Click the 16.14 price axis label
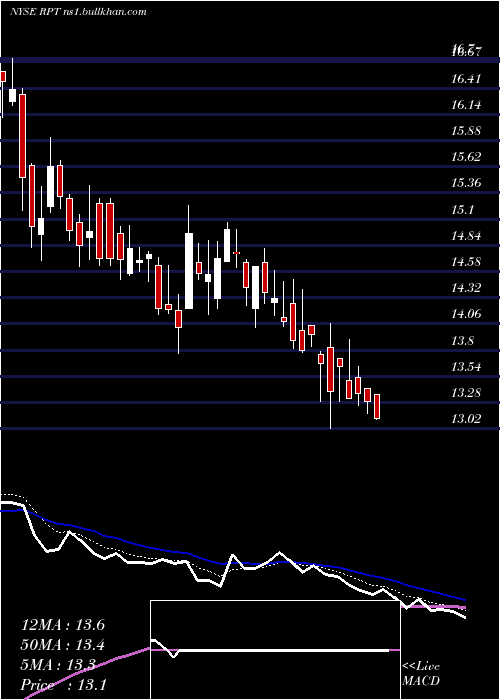The height and width of the screenshot is (700, 500). tap(467, 105)
